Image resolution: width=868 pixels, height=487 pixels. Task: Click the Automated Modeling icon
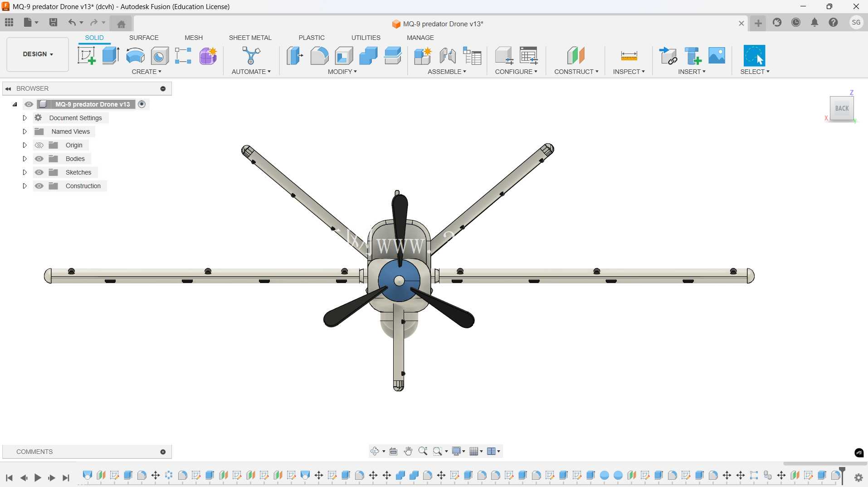point(251,56)
